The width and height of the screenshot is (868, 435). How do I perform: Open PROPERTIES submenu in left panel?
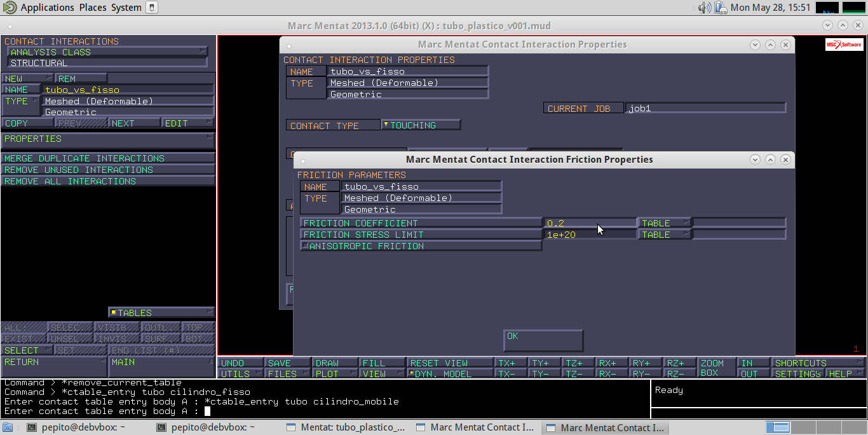tap(108, 141)
